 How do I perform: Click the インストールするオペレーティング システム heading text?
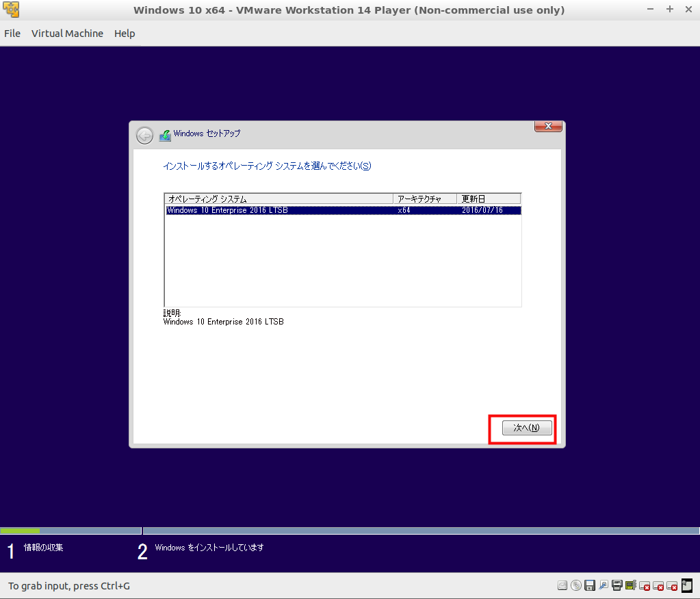click(267, 166)
